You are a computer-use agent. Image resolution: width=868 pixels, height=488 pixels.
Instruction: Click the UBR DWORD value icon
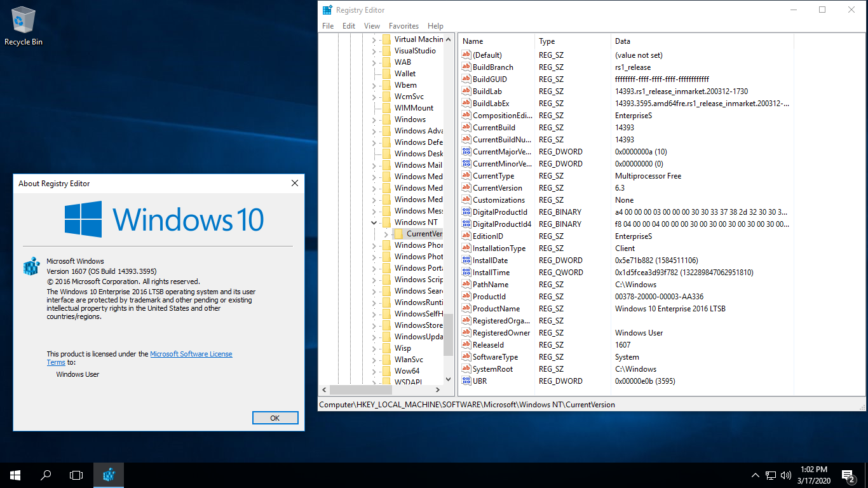tap(466, 381)
